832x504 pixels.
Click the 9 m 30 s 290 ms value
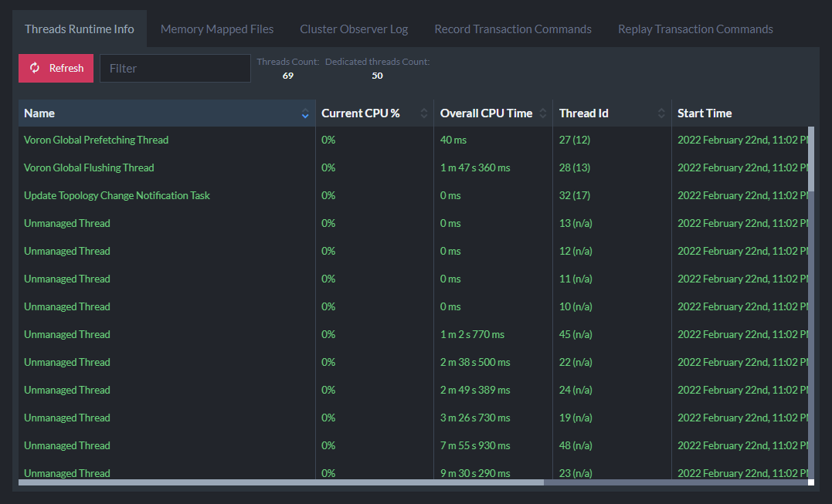tap(475, 473)
